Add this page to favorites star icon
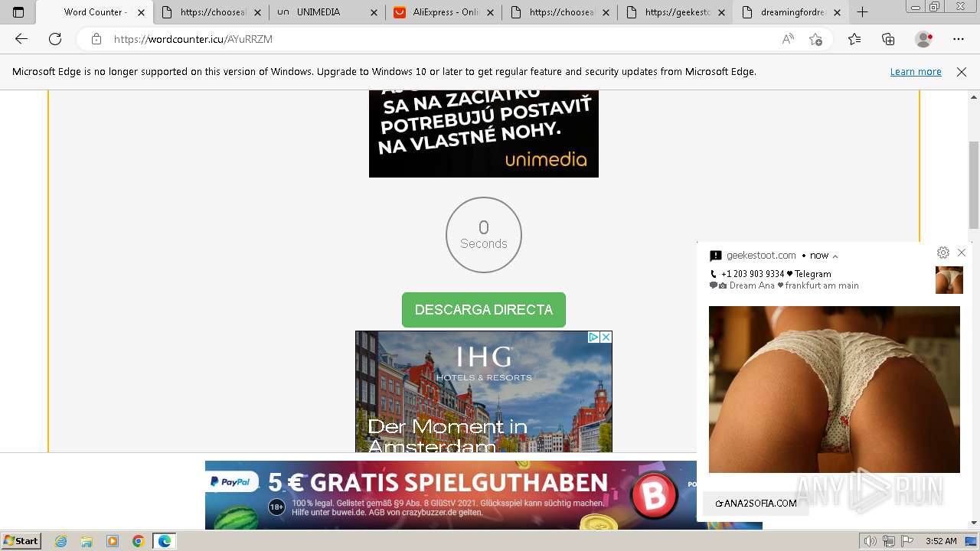Image resolution: width=980 pixels, height=551 pixels. [816, 39]
